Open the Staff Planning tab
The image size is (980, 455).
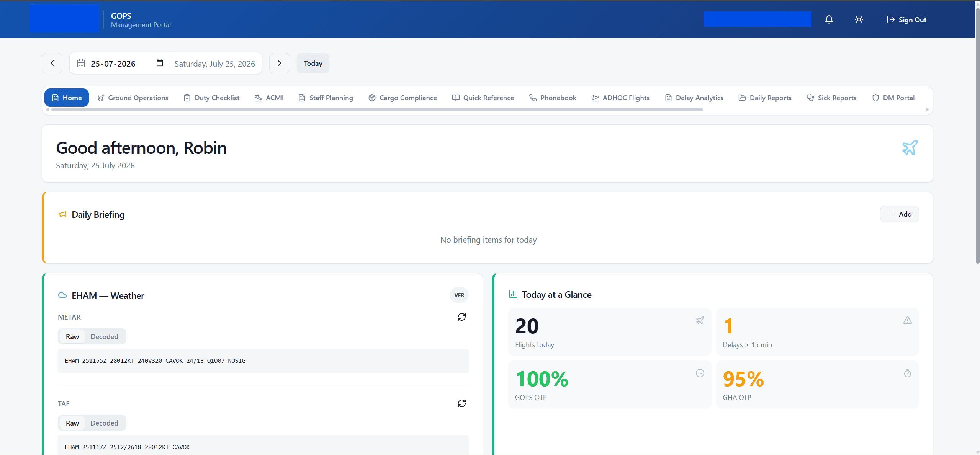326,98
